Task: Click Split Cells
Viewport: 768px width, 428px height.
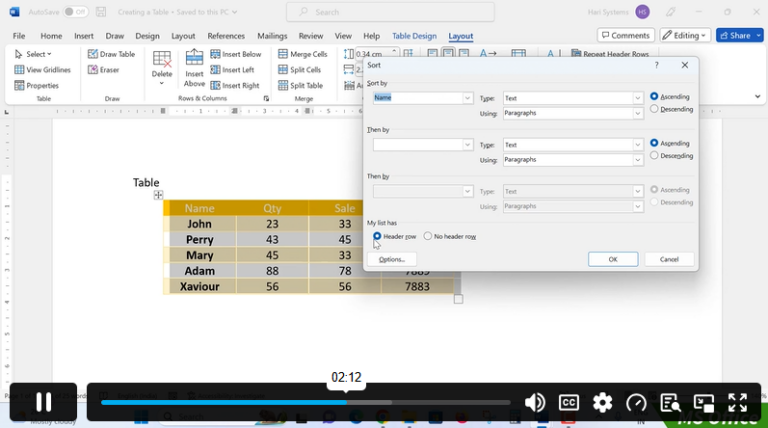Action: 299,70
